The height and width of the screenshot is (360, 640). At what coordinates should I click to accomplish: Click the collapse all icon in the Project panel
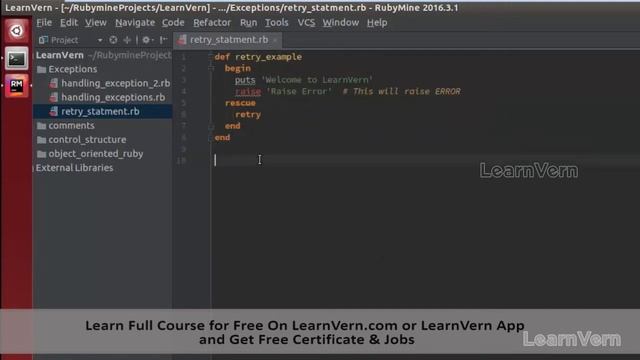click(127, 40)
